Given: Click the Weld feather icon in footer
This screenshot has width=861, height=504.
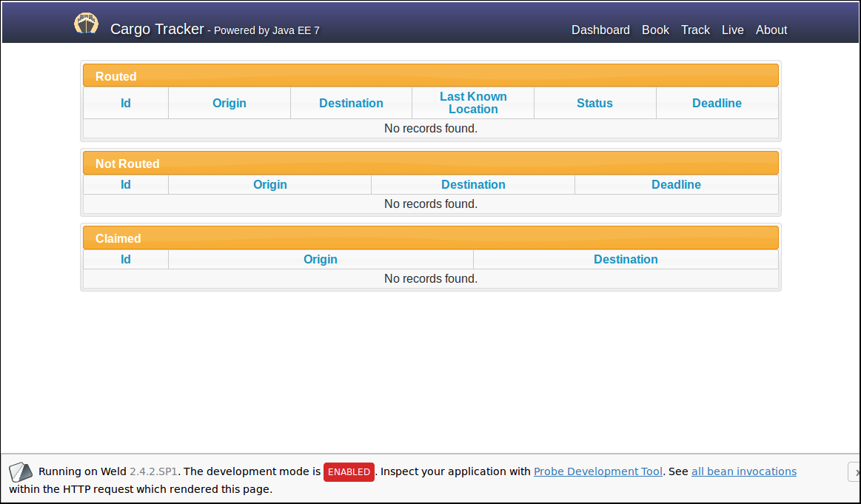Looking at the screenshot, I should pos(21,472).
